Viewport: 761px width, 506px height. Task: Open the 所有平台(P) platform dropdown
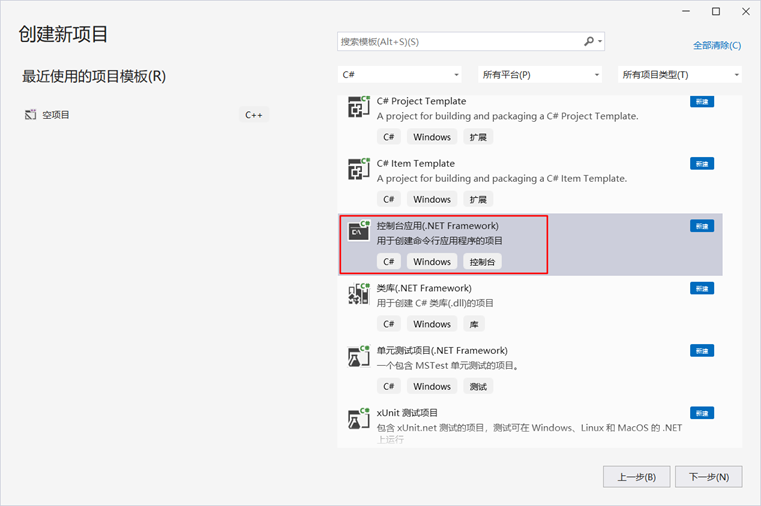pyautogui.click(x=540, y=75)
